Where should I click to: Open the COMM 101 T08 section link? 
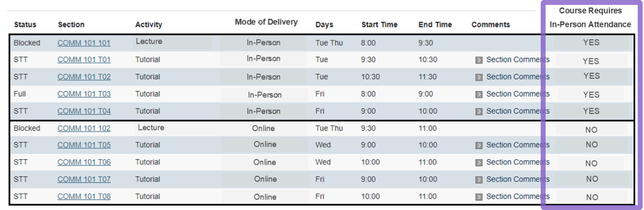pyautogui.click(x=84, y=196)
